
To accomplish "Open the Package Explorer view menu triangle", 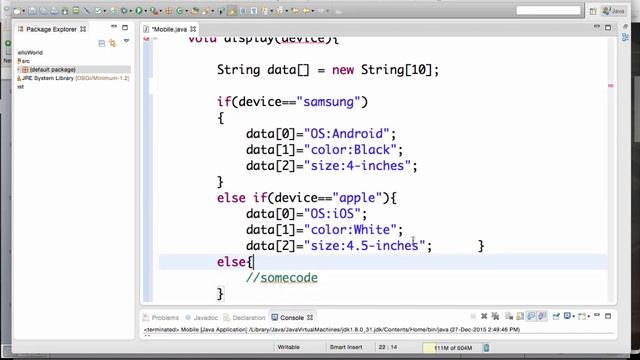I will (x=127, y=41).
